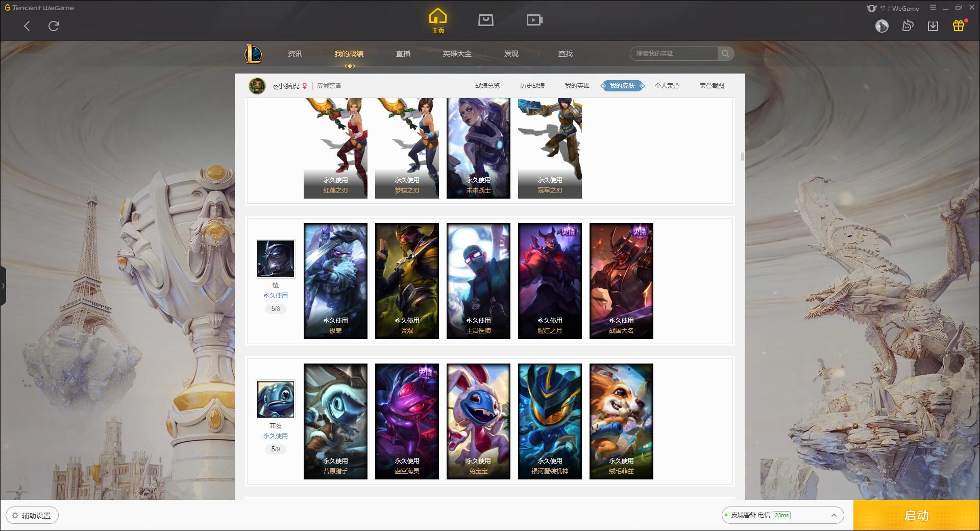Open the 个人荣誉 sub-tab
This screenshot has height=531, width=980.
(x=667, y=86)
